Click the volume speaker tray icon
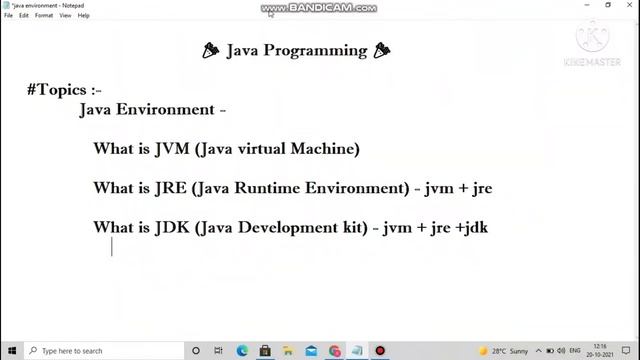This screenshot has height=360, width=640. (561, 351)
